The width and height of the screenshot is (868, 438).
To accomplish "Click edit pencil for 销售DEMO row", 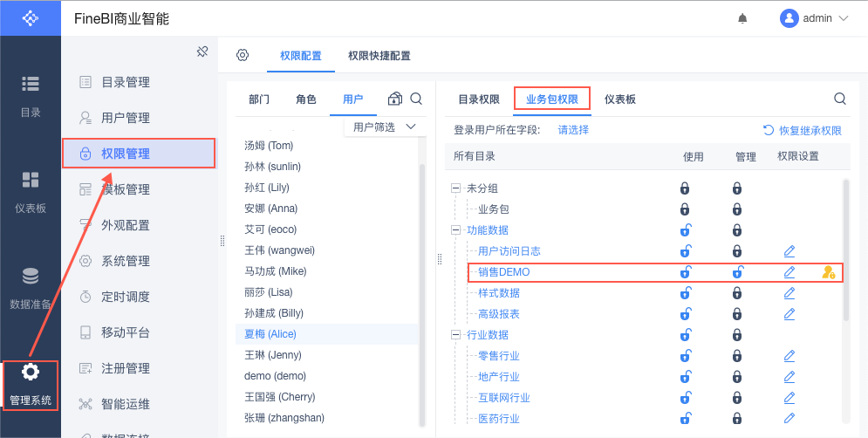I will 789,272.
